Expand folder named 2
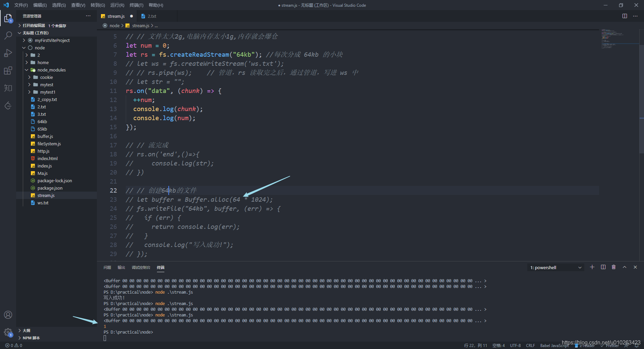644x349 pixels. (x=26, y=55)
